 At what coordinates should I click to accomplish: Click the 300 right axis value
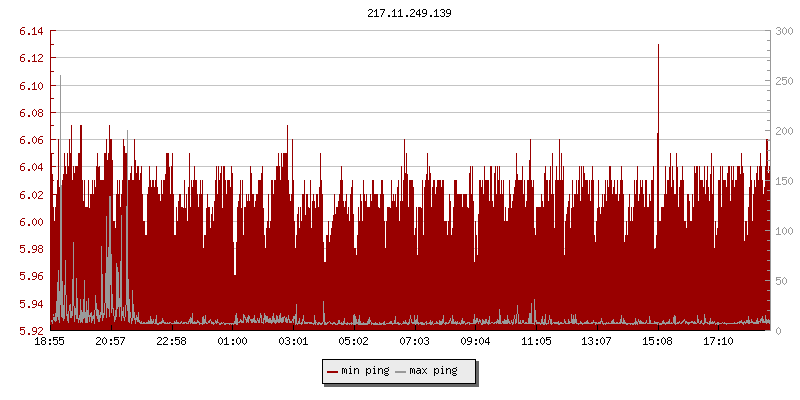[x=784, y=31]
